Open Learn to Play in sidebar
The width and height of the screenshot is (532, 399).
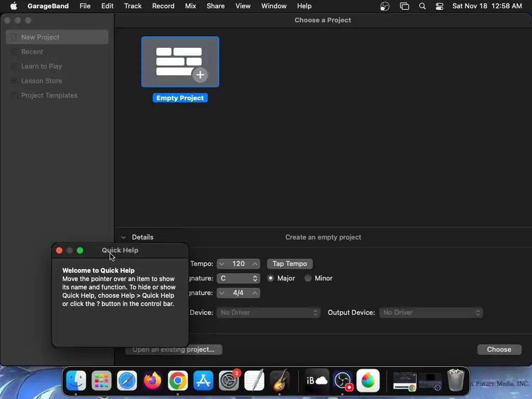[42, 66]
